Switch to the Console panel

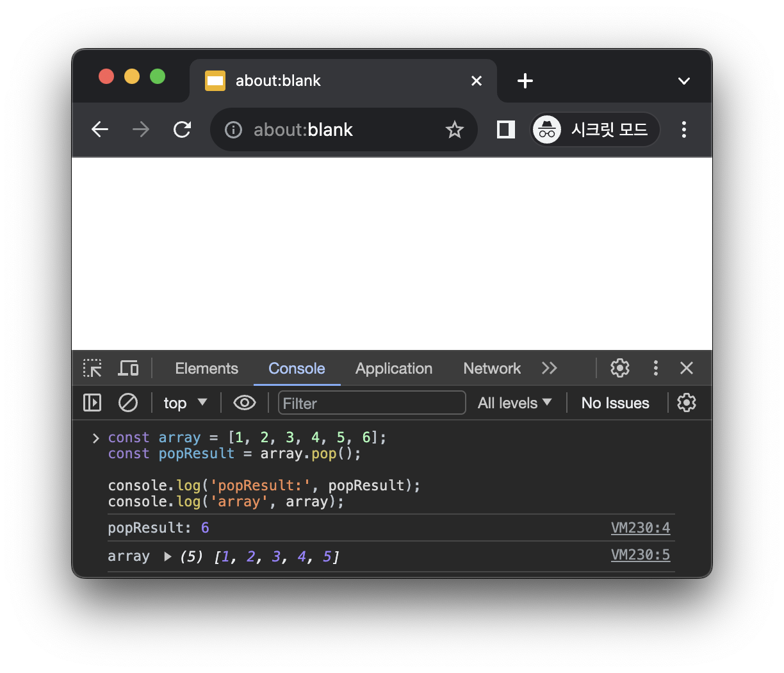(x=297, y=369)
